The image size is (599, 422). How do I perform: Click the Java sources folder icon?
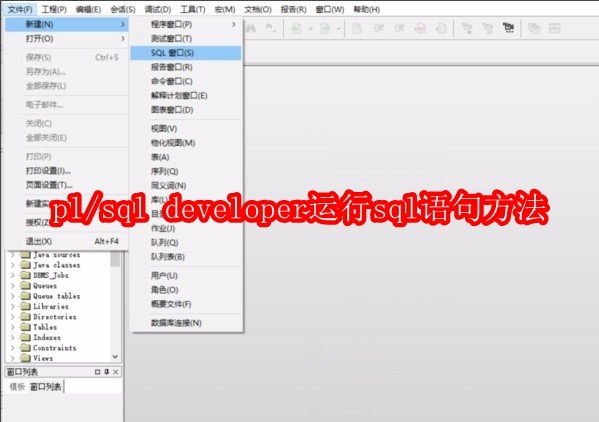(25, 254)
